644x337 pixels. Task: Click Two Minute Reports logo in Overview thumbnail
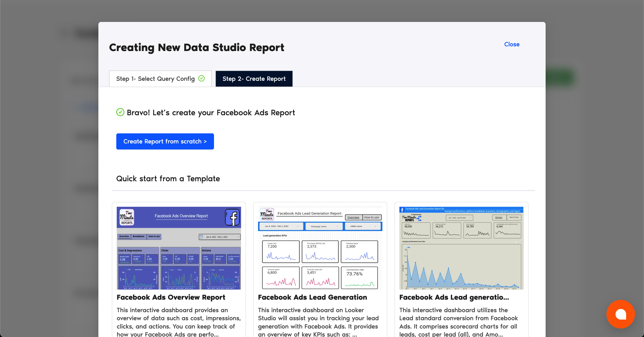point(127,217)
